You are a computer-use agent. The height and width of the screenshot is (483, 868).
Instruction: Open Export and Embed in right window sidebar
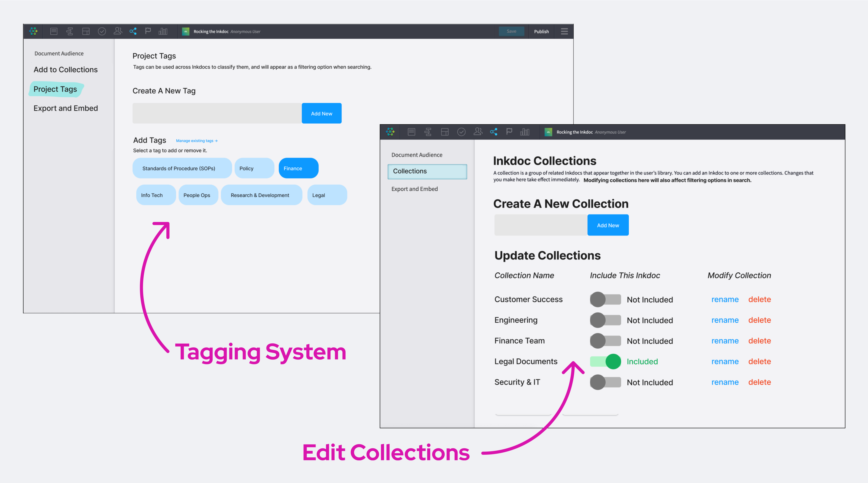coord(415,189)
